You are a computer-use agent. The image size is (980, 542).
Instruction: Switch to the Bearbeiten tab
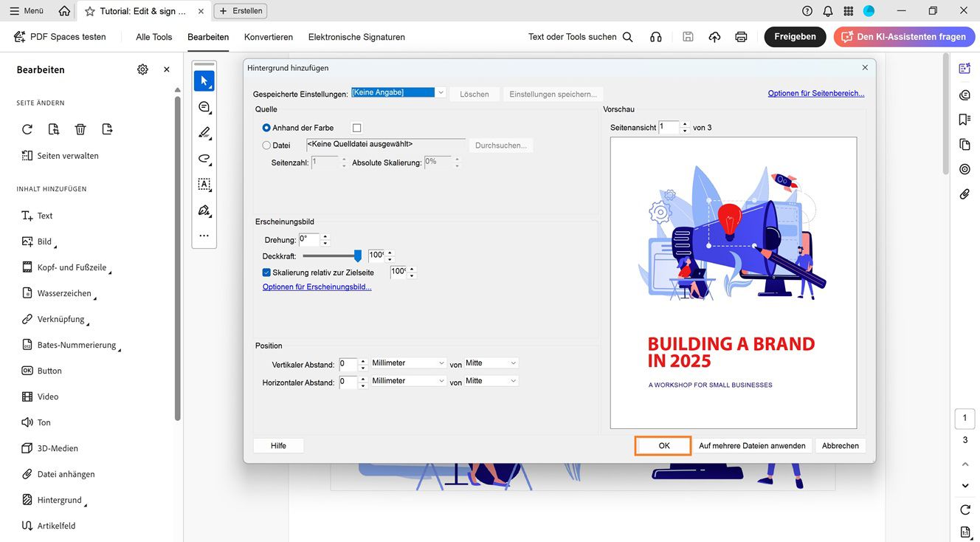tap(208, 37)
